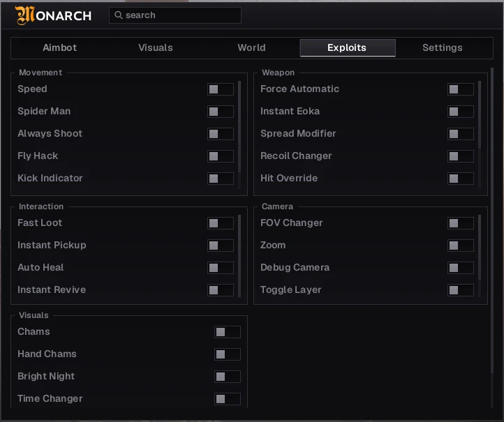504x422 pixels.
Task: Toggle the Speed switch
Action: tap(221, 89)
